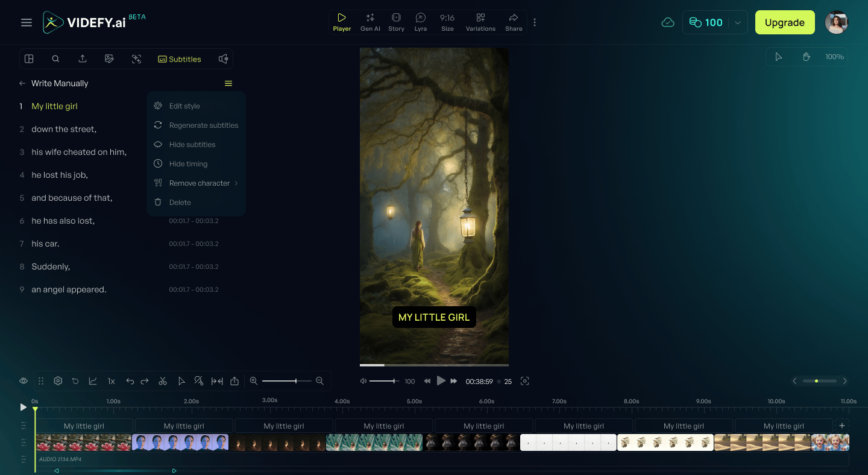The width and height of the screenshot is (868, 475).
Task: Click the right chevron of the bottom scroller
Action: (x=844, y=381)
